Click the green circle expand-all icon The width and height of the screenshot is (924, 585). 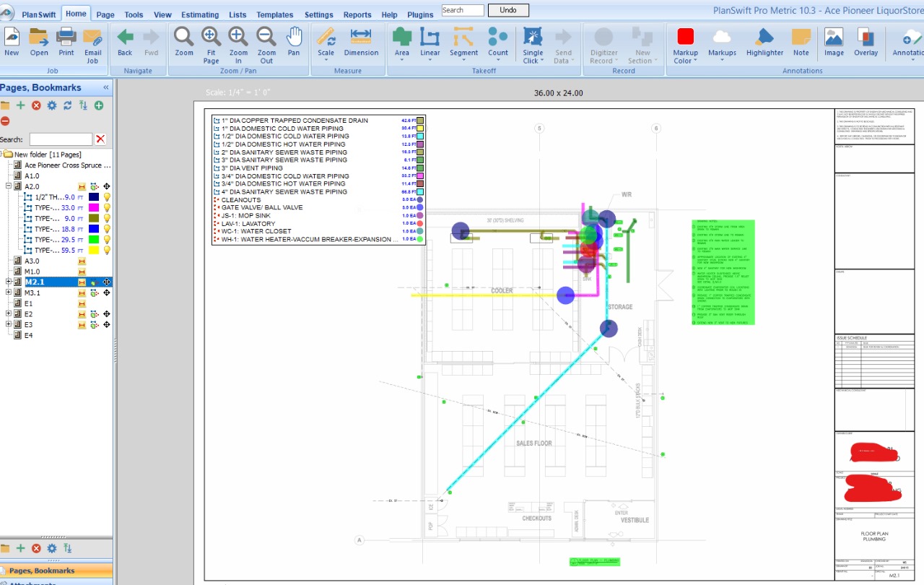pyautogui.click(x=98, y=105)
